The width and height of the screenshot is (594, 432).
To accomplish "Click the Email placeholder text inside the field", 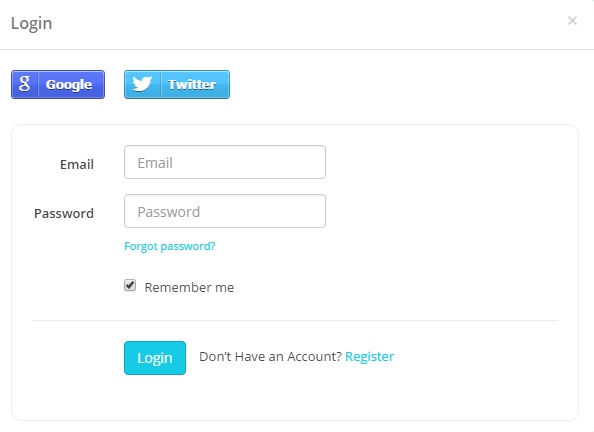I will [x=155, y=163].
